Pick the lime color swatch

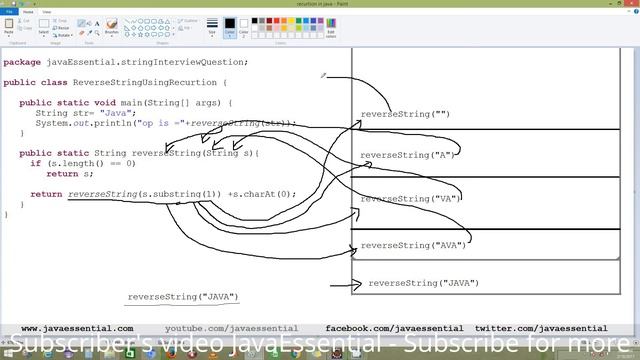pos(298,28)
